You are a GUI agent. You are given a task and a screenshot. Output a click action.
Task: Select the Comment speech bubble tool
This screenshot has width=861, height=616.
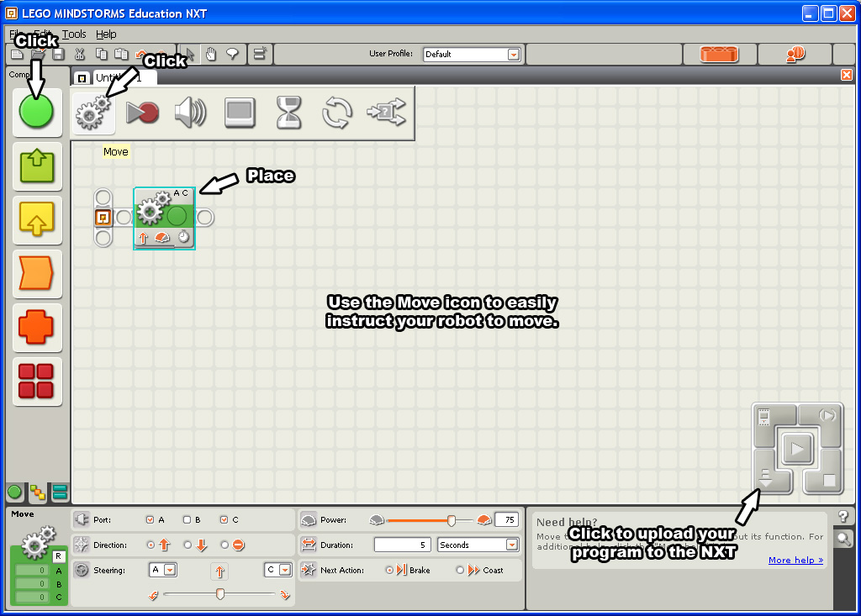click(232, 54)
